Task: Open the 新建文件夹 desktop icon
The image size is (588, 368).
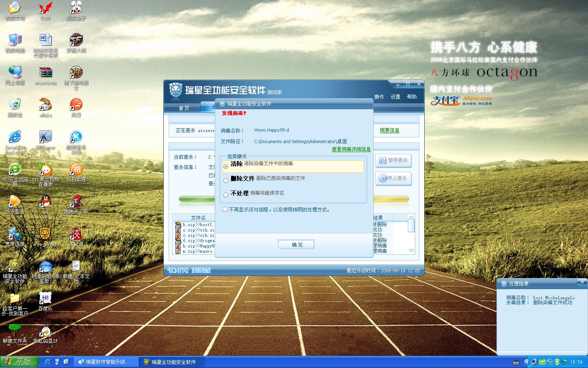Action: [x=15, y=334]
